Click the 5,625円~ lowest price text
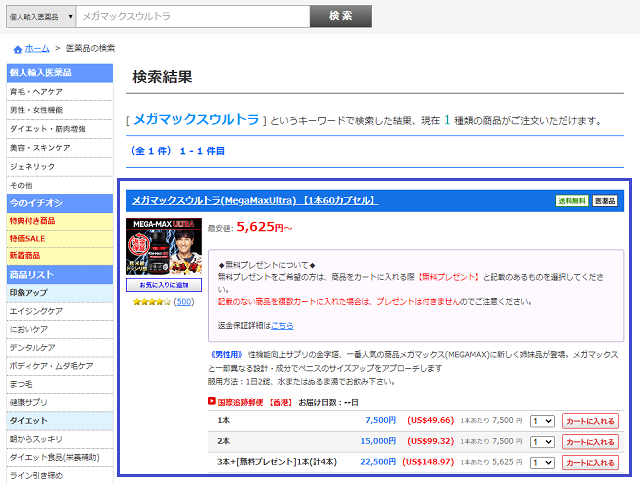The height and width of the screenshot is (484, 640). [x=264, y=227]
